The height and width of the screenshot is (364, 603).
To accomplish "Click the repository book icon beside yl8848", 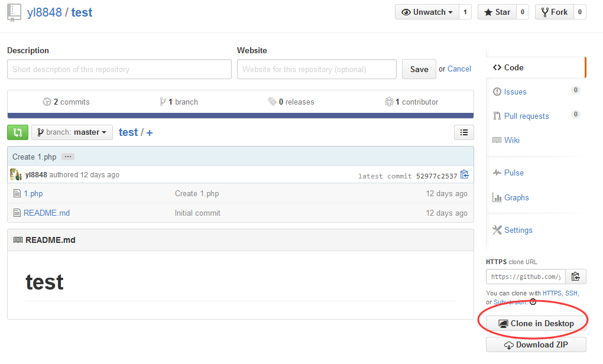I will tap(14, 12).
